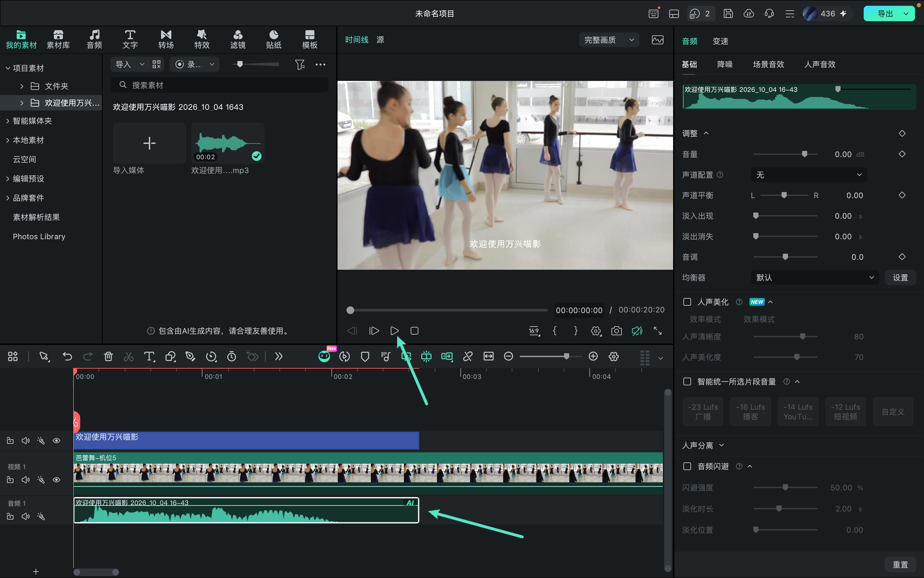The image size is (924, 578).
Task: Enable the 人声美化 checkbox
Action: tap(687, 302)
